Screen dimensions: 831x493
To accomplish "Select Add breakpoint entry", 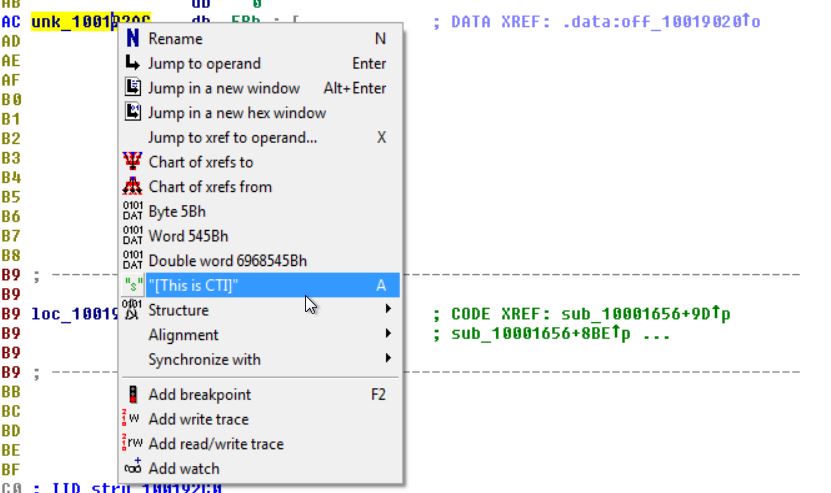I will coord(261,394).
